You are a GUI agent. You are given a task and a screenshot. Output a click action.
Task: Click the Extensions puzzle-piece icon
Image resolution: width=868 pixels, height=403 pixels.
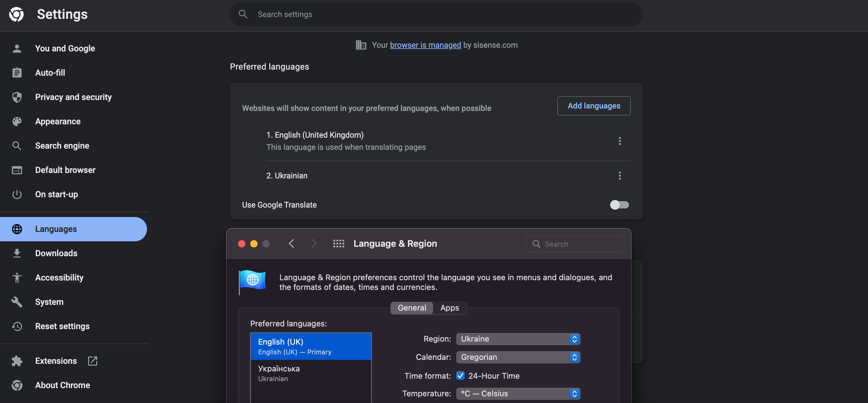(x=17, y=361)
